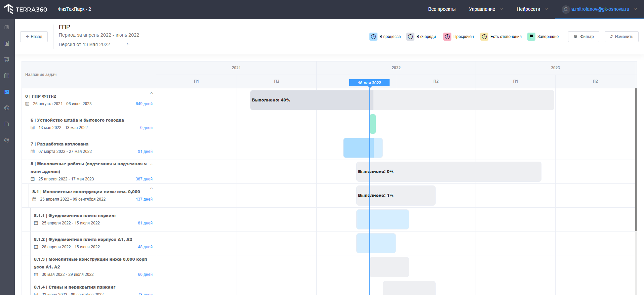
Task: Click the vertical scrollbar of the Gantt chart
Action: (636, 160)
